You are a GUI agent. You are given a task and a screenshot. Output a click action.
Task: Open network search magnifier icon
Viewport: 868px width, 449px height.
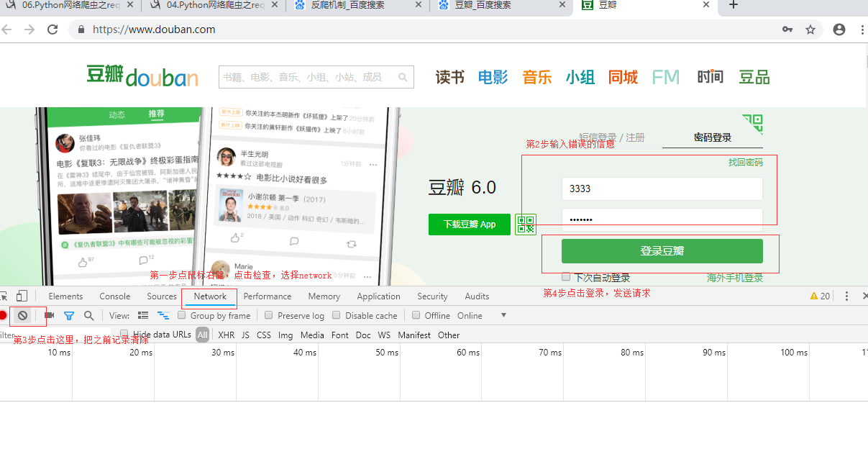89,315
